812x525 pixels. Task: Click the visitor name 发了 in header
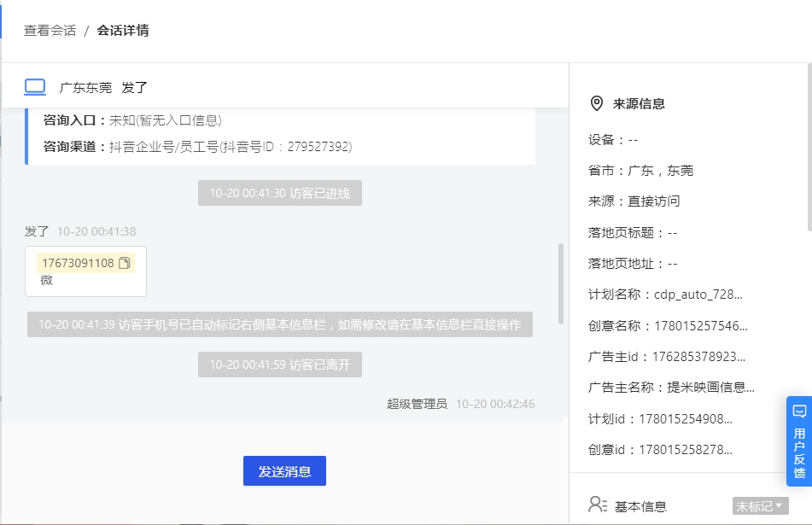135,87
